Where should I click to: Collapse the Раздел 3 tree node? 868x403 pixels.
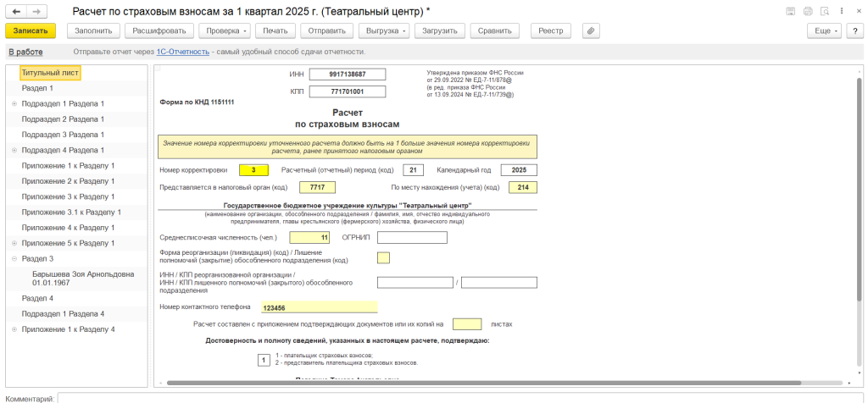pos(14,258)
